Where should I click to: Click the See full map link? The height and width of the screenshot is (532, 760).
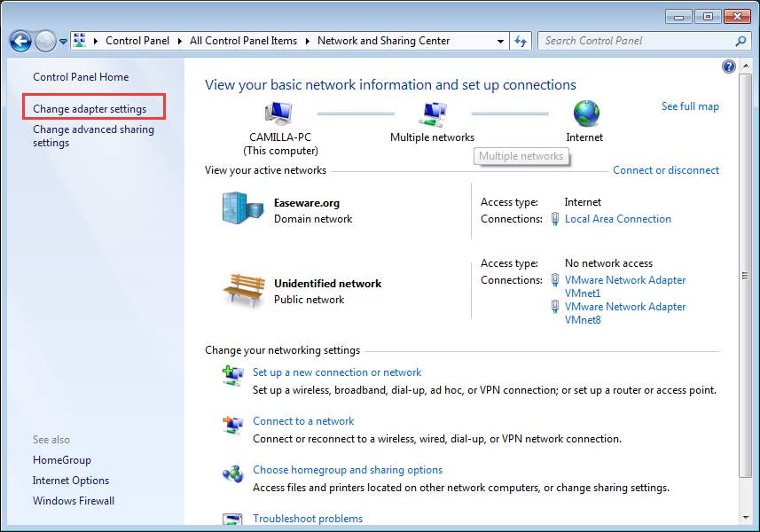click(690, 106)
